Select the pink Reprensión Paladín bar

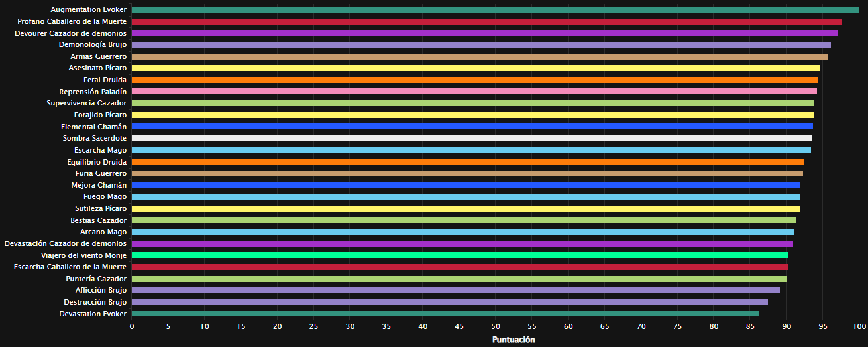(x=474, y=92)
